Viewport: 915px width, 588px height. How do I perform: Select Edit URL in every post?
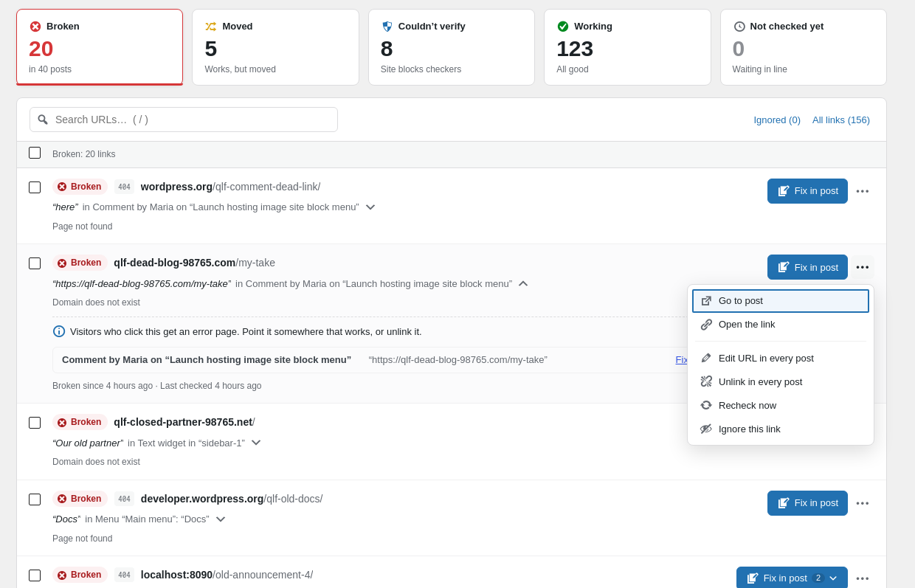(x=781, y=359)
